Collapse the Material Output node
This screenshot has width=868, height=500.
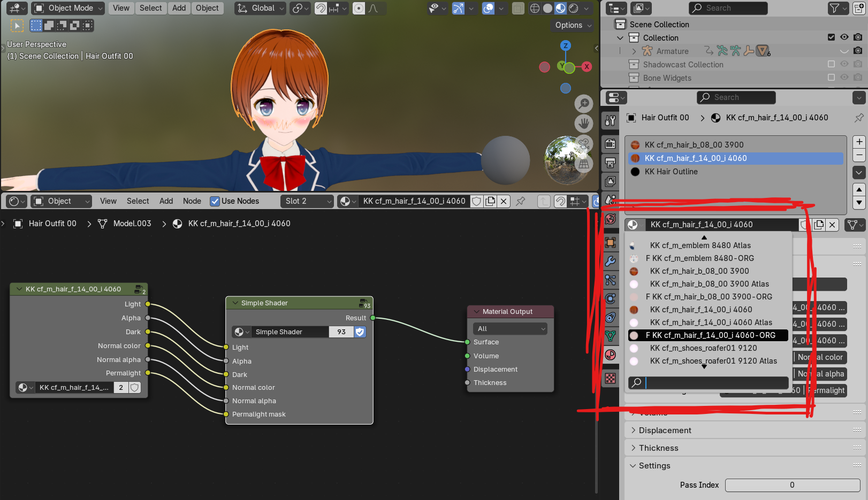(x=476, y=312)
